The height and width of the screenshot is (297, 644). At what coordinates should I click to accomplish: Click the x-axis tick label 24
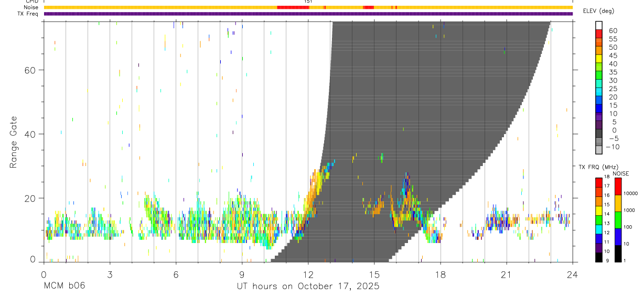click(x=572, y=275)
